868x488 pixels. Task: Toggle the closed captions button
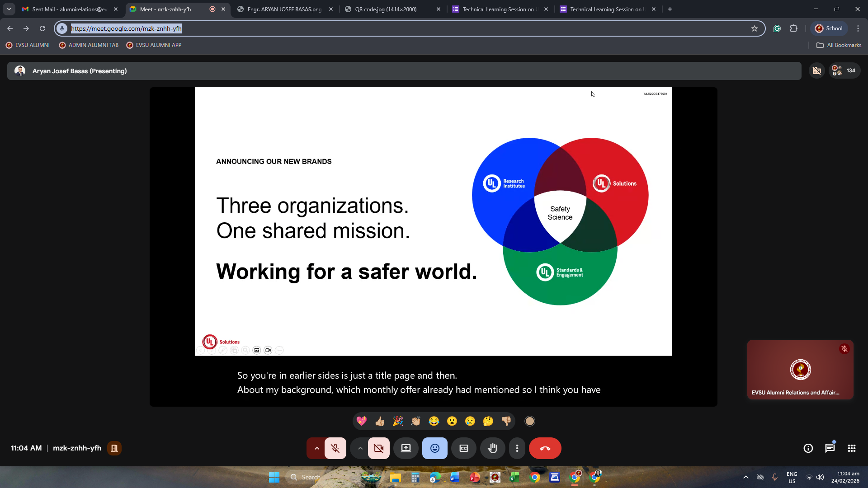[464, 448]
